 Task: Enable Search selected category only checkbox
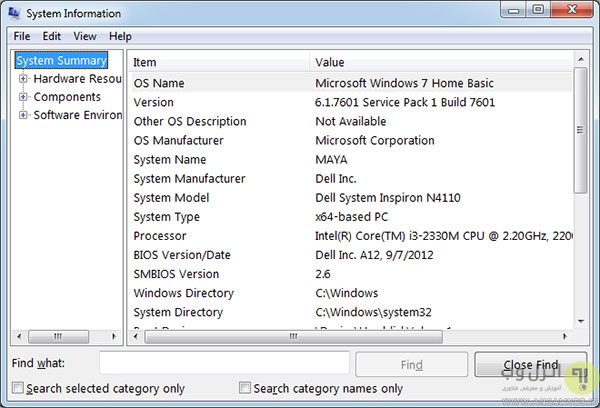(18, 388)
